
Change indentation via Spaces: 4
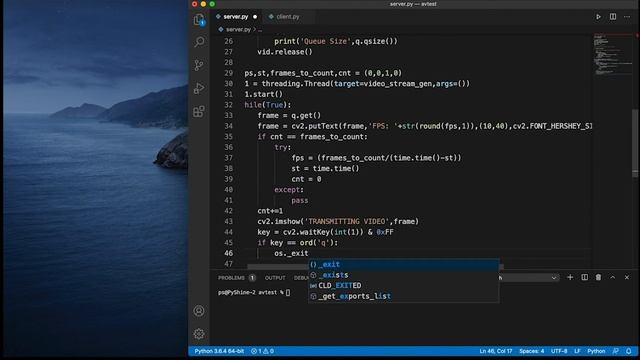click(x=531, y=351)
